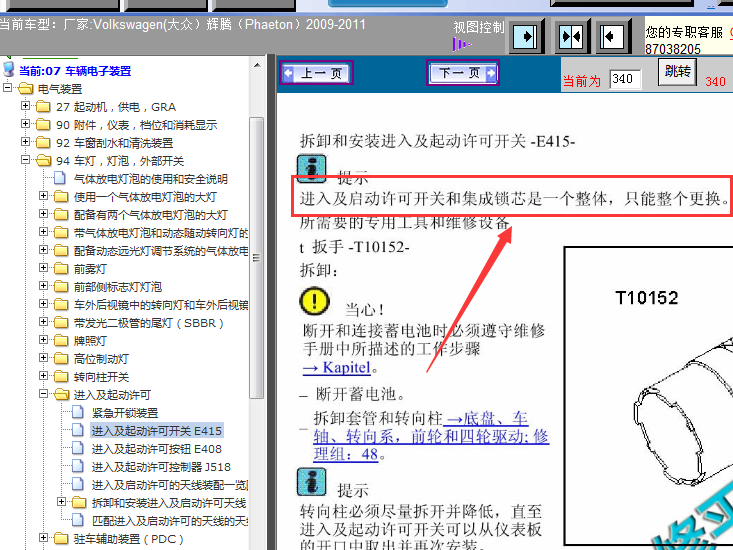Click the collapse-left view control icon
This screenshot has height=550, width=733.
click(613, 37)
